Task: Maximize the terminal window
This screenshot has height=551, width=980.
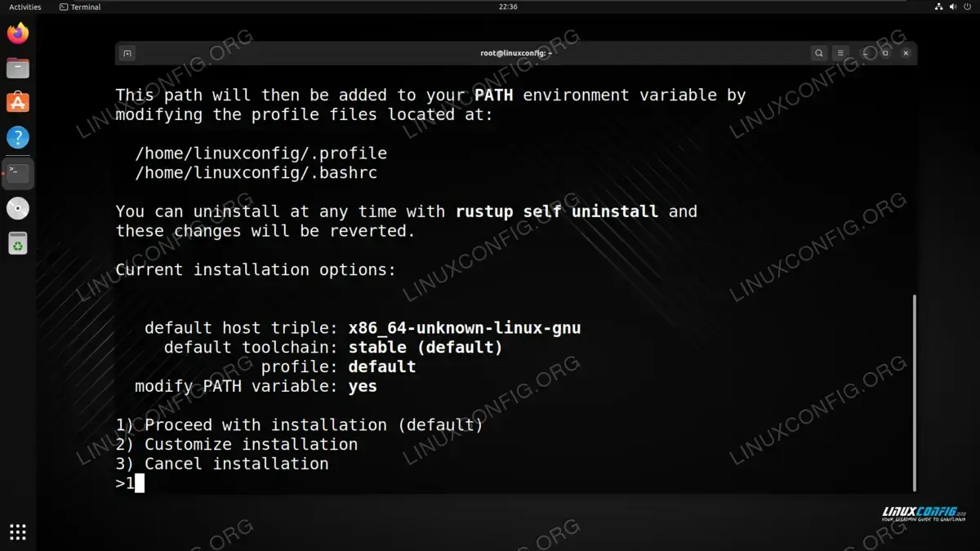Action: tap(885, 53)
